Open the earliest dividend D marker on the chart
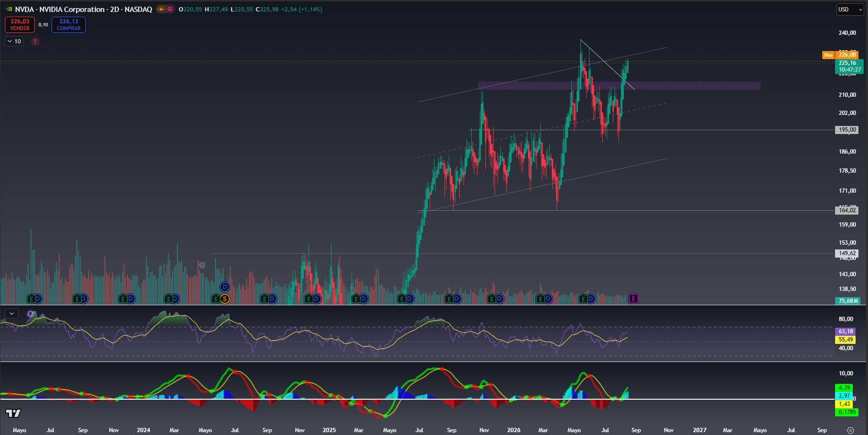Image resolution: width=868 pixels, height=435 pixels. coord(38,299)
